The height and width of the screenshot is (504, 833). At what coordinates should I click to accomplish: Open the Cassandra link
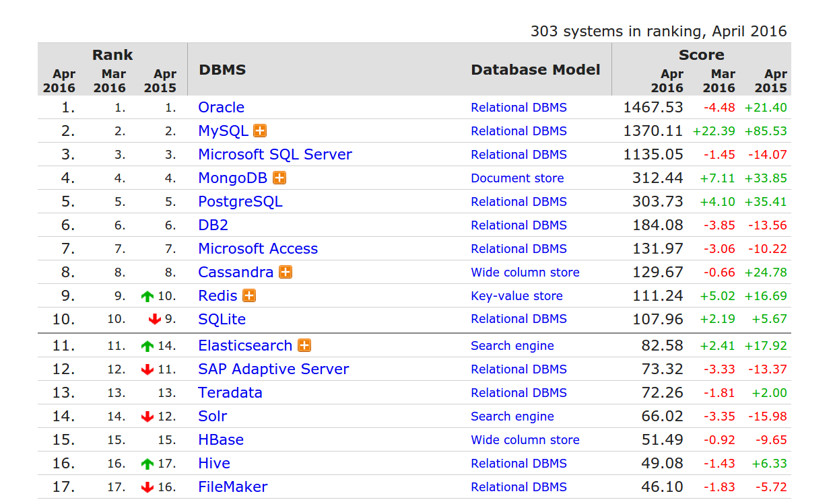[x=236, y=273]
